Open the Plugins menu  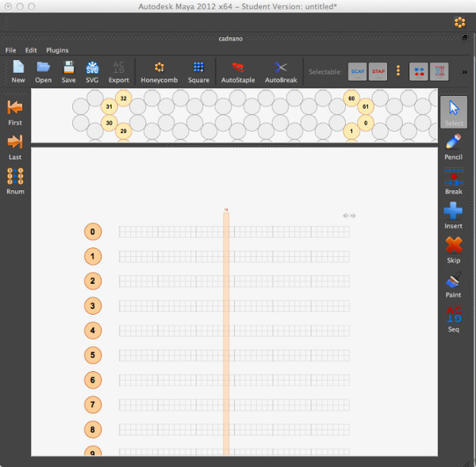(x=57, y=50)
